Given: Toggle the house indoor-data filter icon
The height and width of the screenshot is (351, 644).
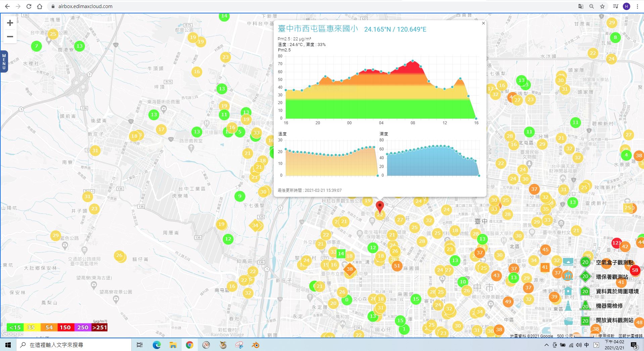Looking at the screenshot, I should 568,291.
